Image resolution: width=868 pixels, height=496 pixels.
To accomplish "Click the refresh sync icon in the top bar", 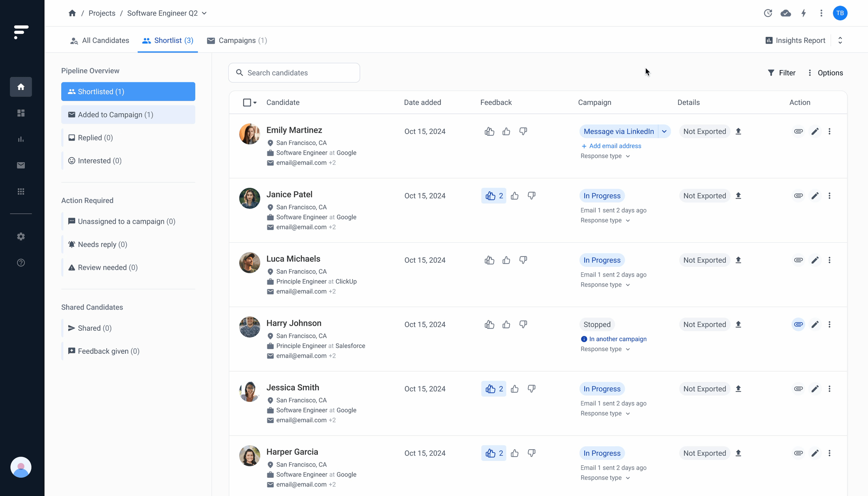I will click(768, 13).
